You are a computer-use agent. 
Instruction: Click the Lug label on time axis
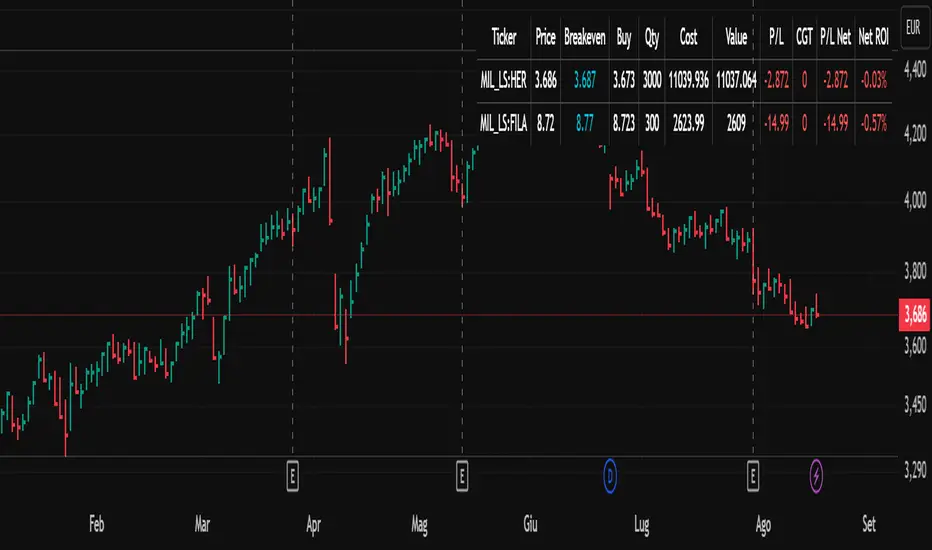(x=641, y=524)
